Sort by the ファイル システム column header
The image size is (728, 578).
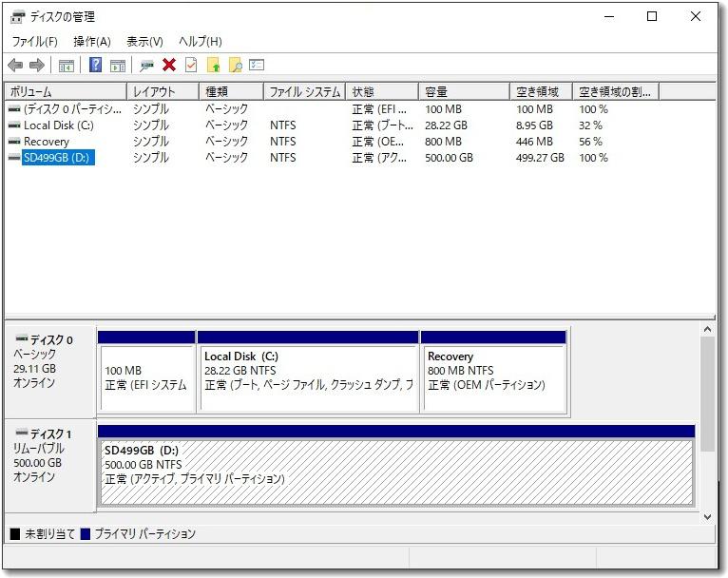tap(304, 92)
